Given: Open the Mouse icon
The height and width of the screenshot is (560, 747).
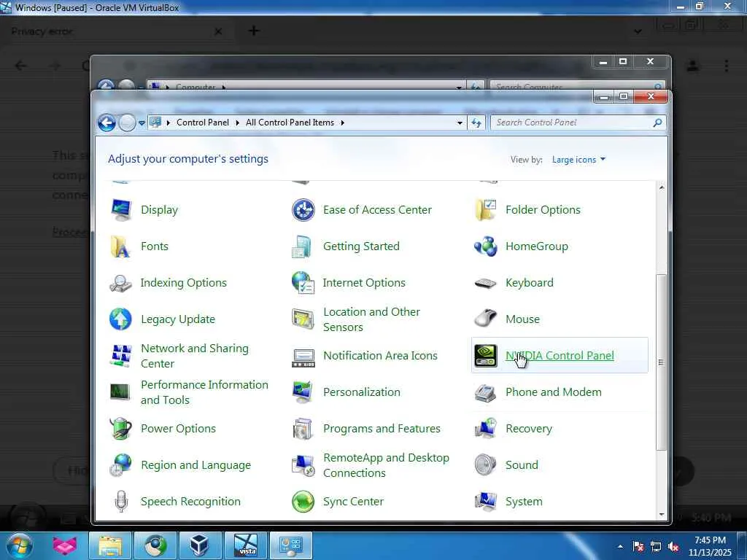Looking at the screenshot, I should point(485,319).
